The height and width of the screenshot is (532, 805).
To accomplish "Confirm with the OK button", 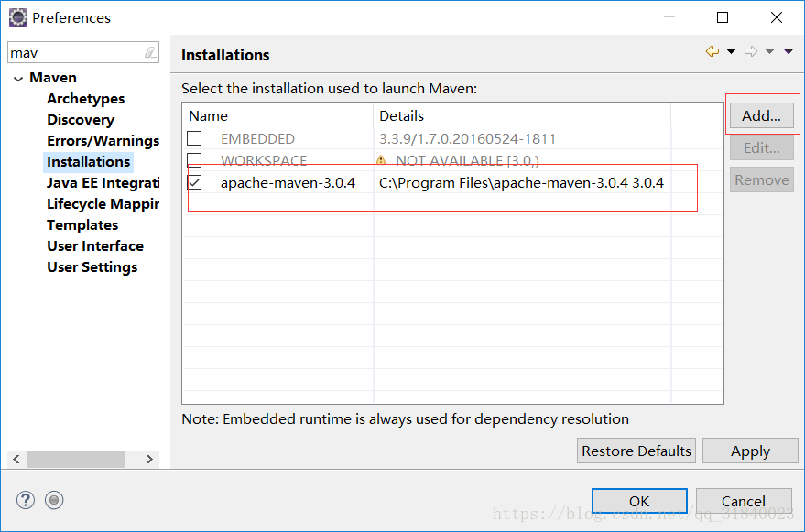I will [x=639, y=501].
